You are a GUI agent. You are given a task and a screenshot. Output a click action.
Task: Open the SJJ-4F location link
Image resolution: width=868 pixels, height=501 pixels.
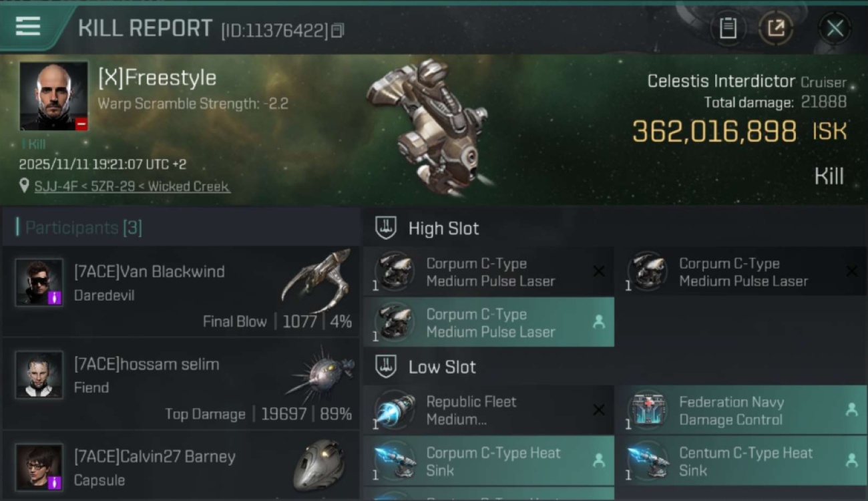[x=132, y=186]
